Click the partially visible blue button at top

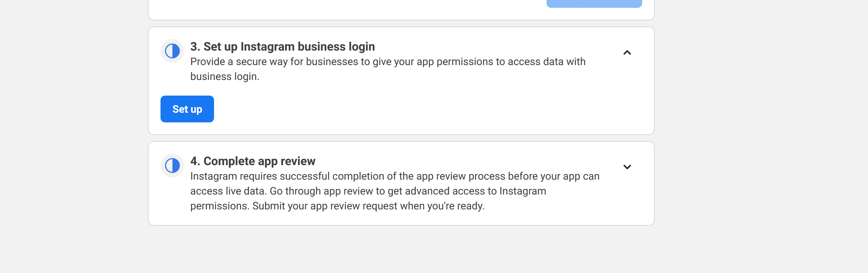594,3
